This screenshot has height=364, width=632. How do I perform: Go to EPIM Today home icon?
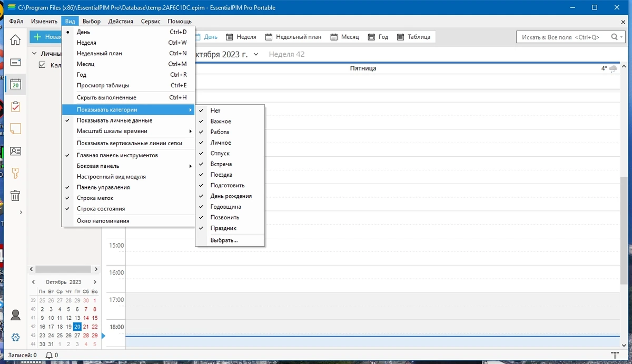point(16,39)
